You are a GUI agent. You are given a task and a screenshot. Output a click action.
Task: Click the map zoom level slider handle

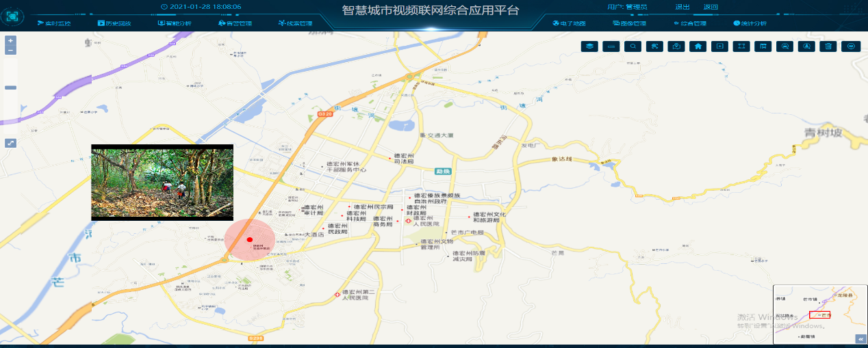click(10, 88)
